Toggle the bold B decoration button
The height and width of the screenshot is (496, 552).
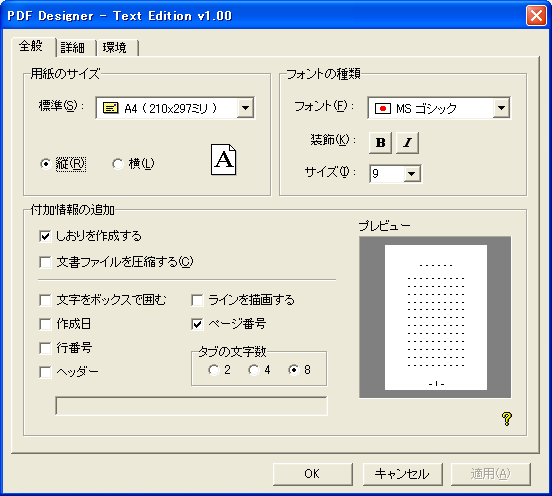tap(380, 143)
